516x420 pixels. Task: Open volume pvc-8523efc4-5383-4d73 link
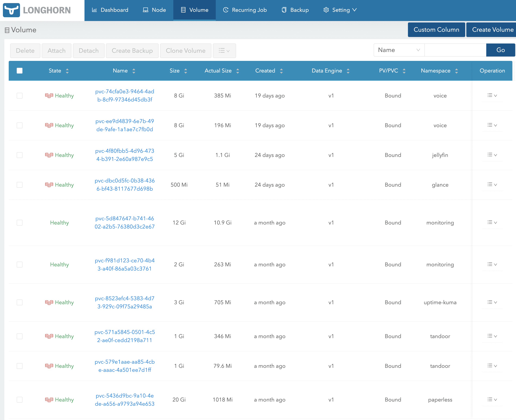125,302
